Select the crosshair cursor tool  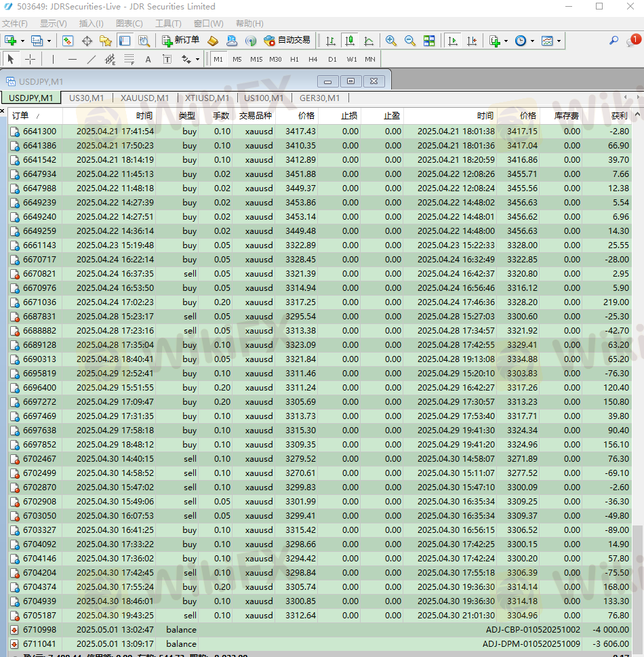click(31, 59)
